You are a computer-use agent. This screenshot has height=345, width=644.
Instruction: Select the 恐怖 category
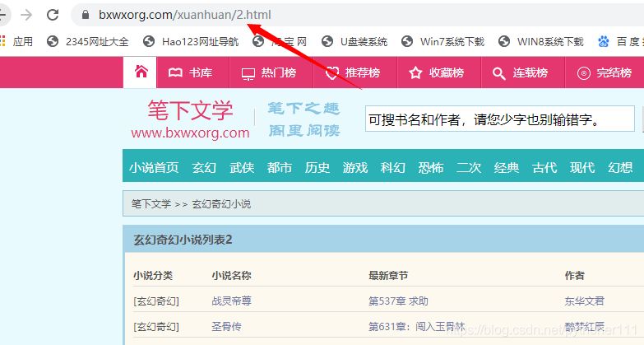[x=431, y=168]
